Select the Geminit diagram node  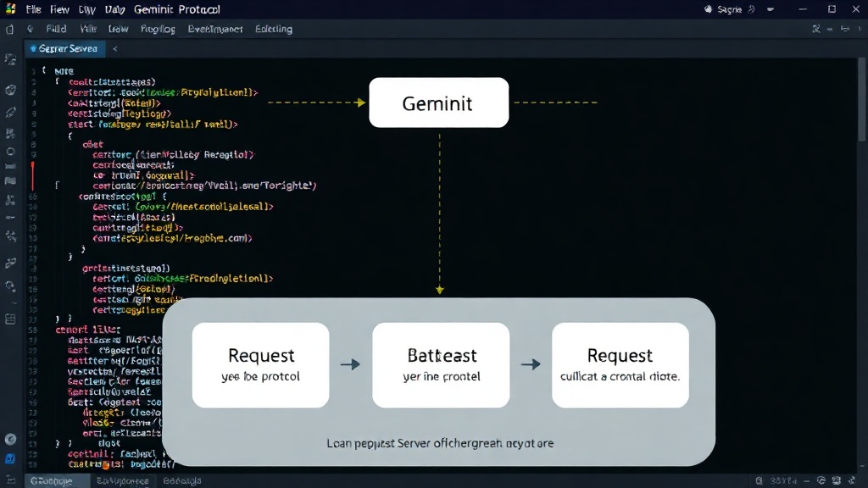pos(438,103)
